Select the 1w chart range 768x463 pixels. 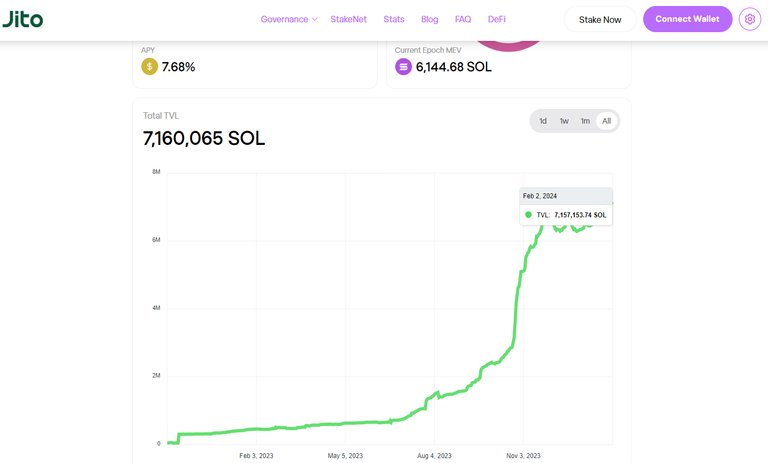(x=564, y=121)
